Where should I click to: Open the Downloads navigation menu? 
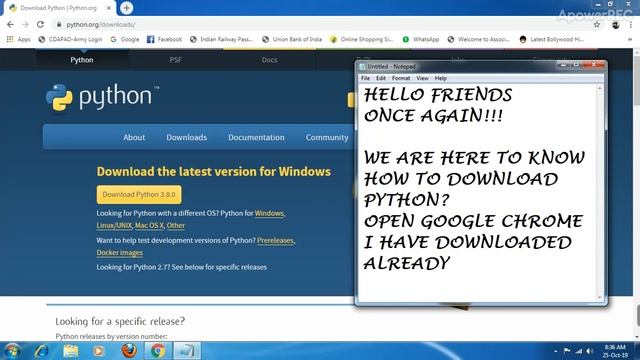click(187, 137)
